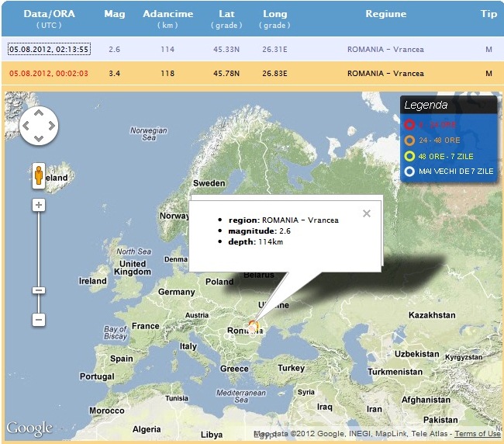
Task: Click ROMANIA - Vrancea in the first row
Action: click(x=385, y=49)
